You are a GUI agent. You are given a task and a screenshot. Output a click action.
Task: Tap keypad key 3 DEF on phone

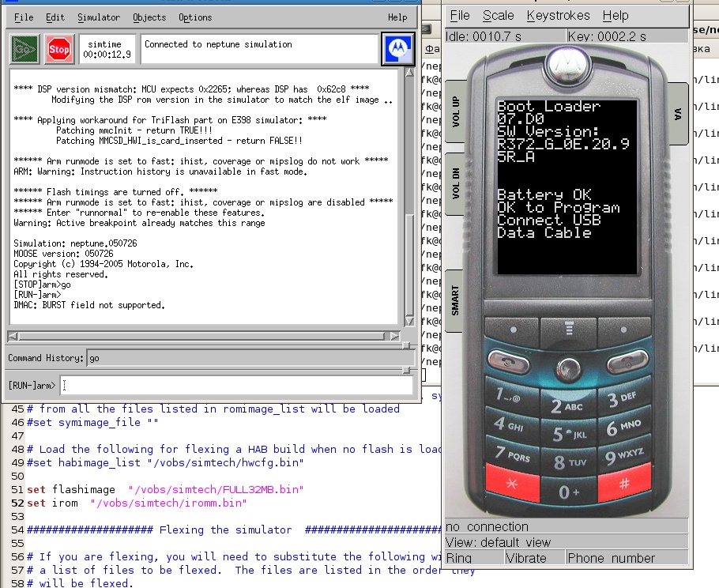point(623,398)
